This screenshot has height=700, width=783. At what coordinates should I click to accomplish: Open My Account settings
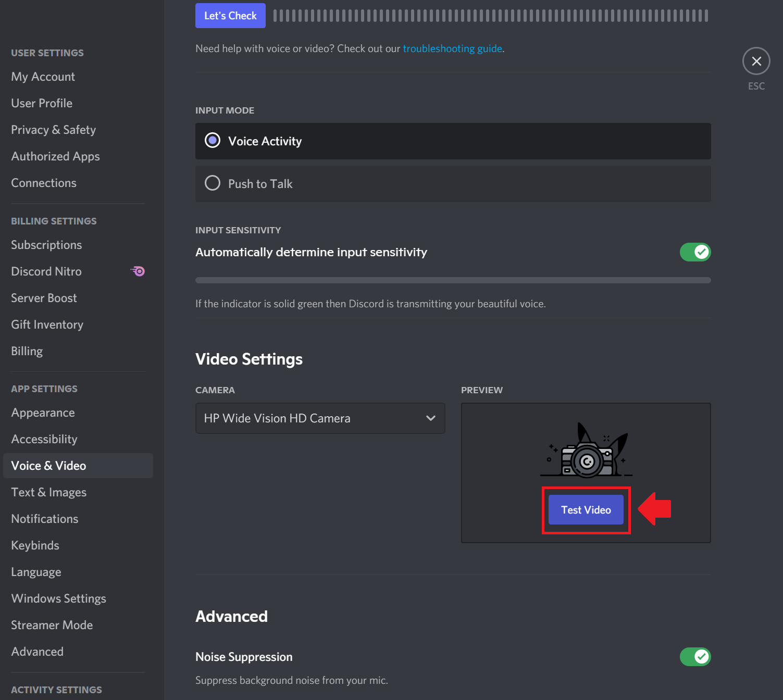(x=43, y=77)
